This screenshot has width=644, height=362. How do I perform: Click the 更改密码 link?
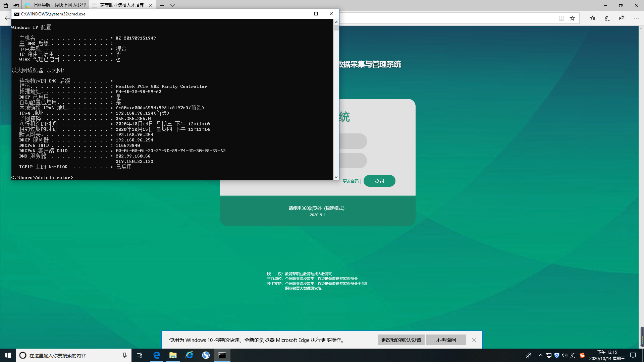351,181
